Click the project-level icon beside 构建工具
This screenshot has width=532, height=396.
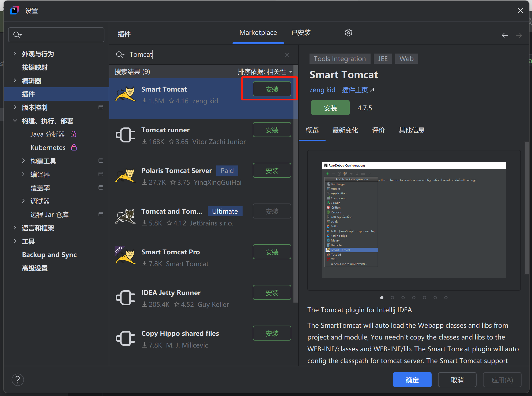(x=101, y=161)
